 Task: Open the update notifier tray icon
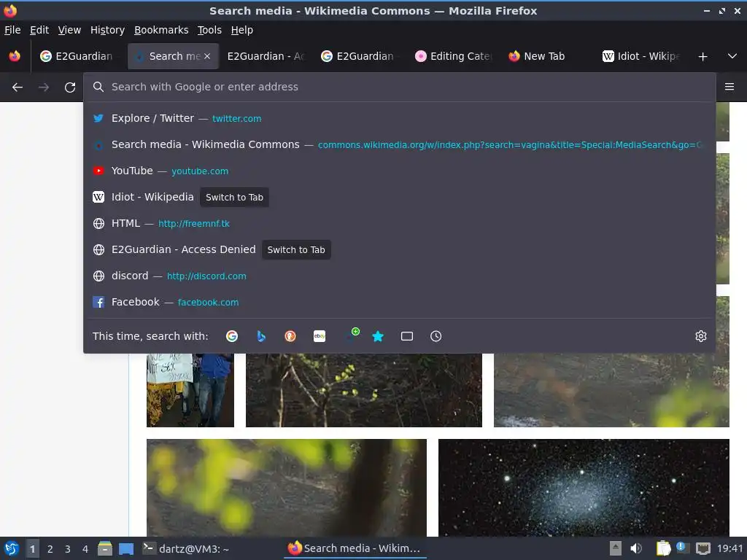pos(682,547)
